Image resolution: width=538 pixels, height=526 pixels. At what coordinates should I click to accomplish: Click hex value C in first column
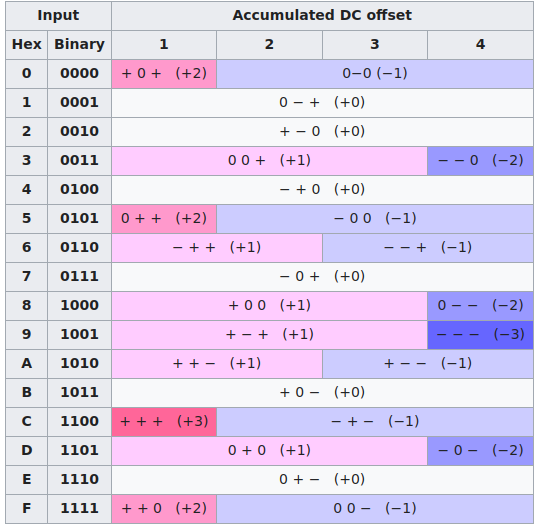coord(26,422)
